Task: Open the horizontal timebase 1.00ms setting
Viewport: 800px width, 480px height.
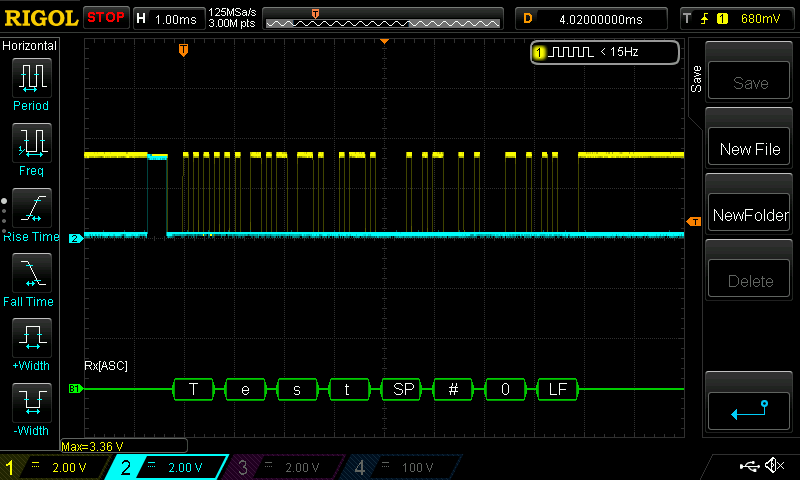Action: pyautogui.click(x=176, y=18)
